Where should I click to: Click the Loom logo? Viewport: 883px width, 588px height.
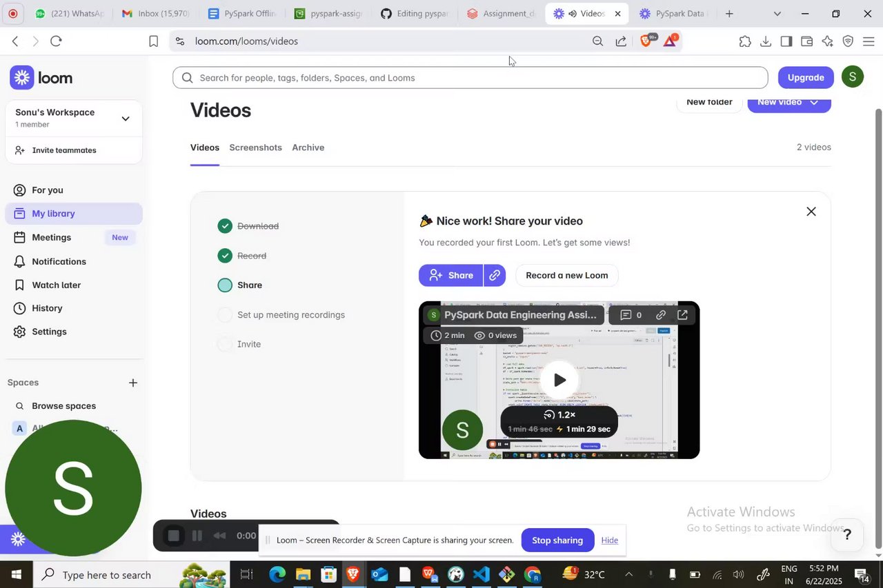pyautogui.click(x=41, y=78)
